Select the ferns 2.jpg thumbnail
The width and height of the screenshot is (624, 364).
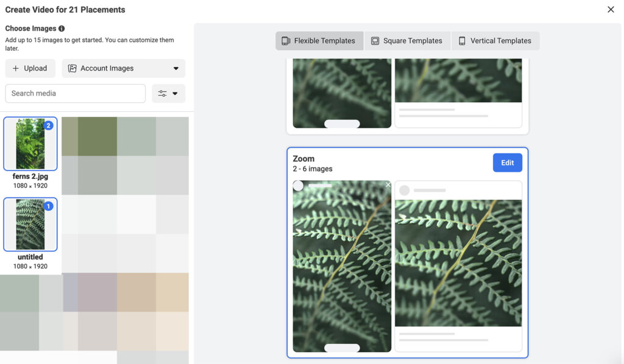click(x=30, y=144)
